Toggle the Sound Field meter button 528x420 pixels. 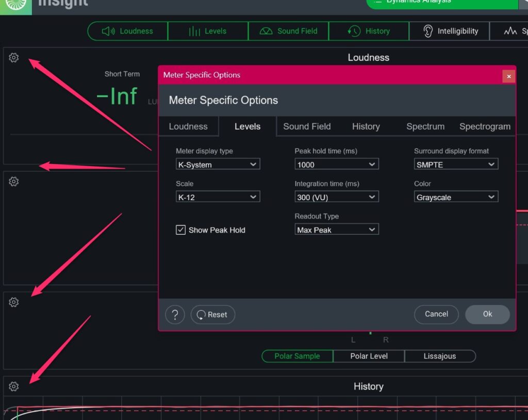(x=288, y=31)
